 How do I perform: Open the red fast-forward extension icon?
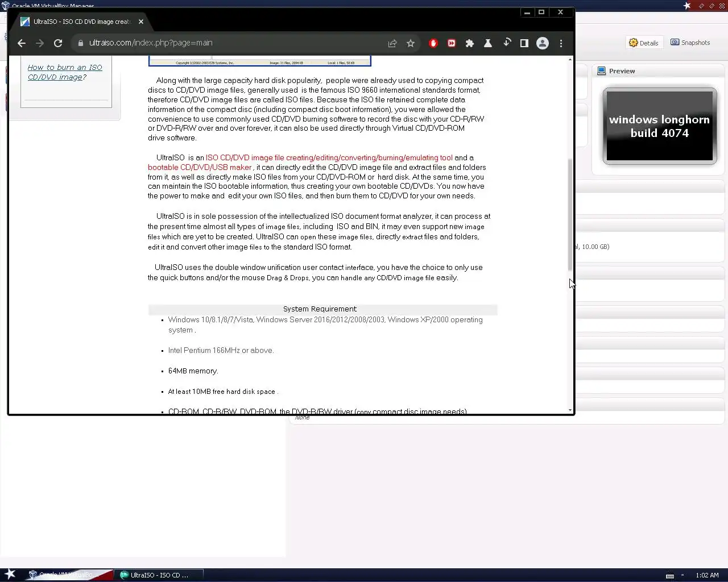[452, 43]
